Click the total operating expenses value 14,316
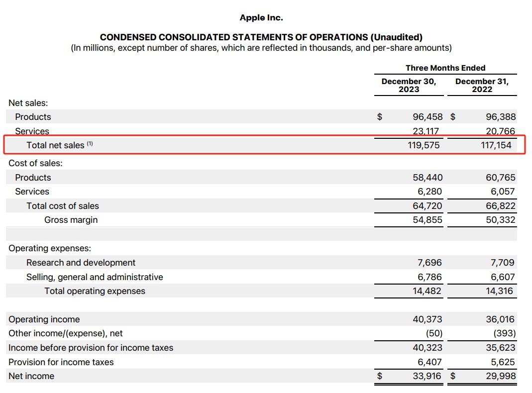 500,291
